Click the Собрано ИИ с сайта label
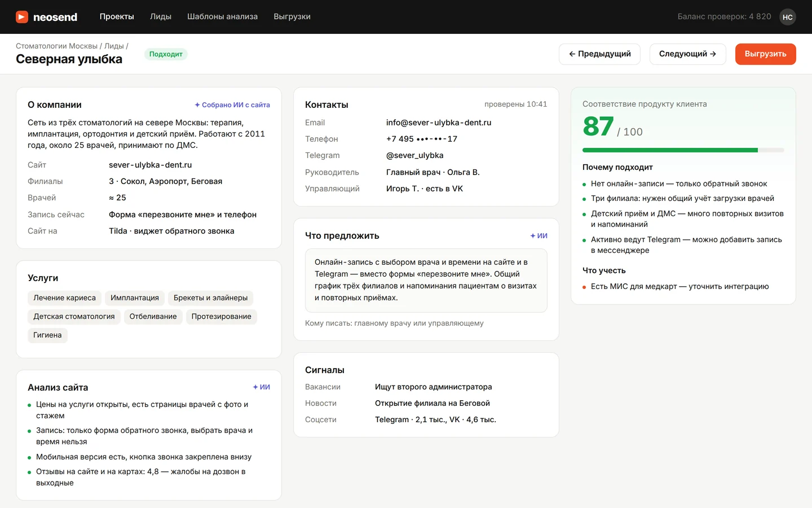Viewport: 812px width, 508px height. (232, 105)
